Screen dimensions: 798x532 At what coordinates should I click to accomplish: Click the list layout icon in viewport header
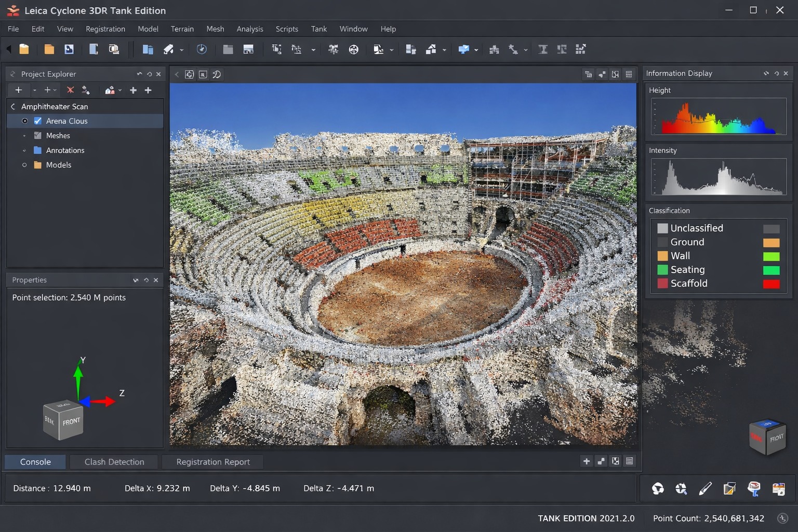629,74
